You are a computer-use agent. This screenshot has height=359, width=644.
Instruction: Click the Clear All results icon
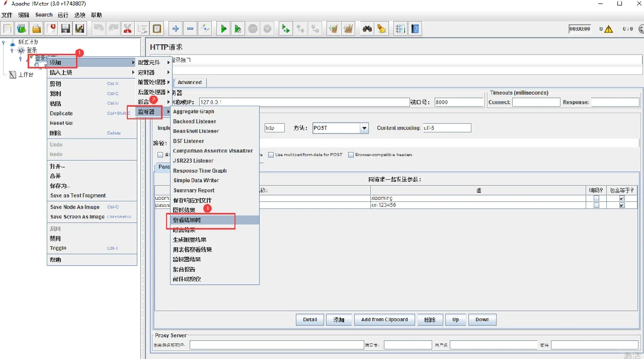point(348,29)
